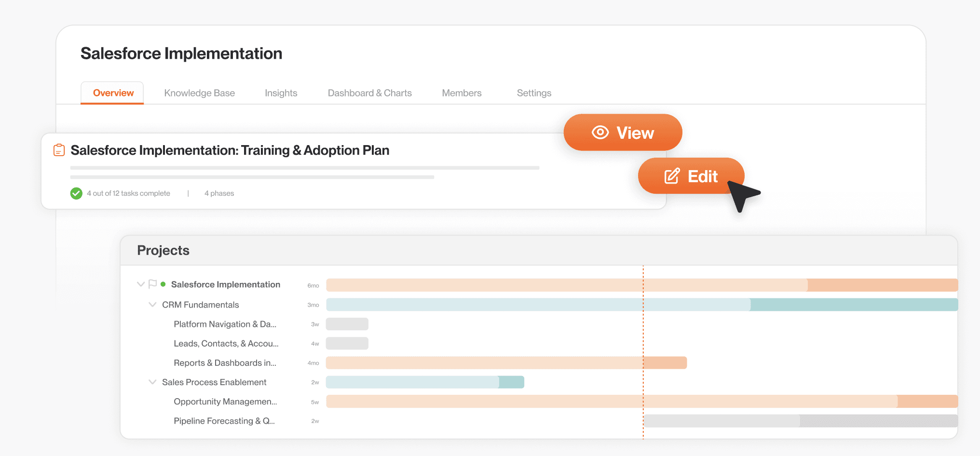The width and height of the screenshot is (980, 456).
Task: Click the orange Edit button
Action: tap(691, 176)
